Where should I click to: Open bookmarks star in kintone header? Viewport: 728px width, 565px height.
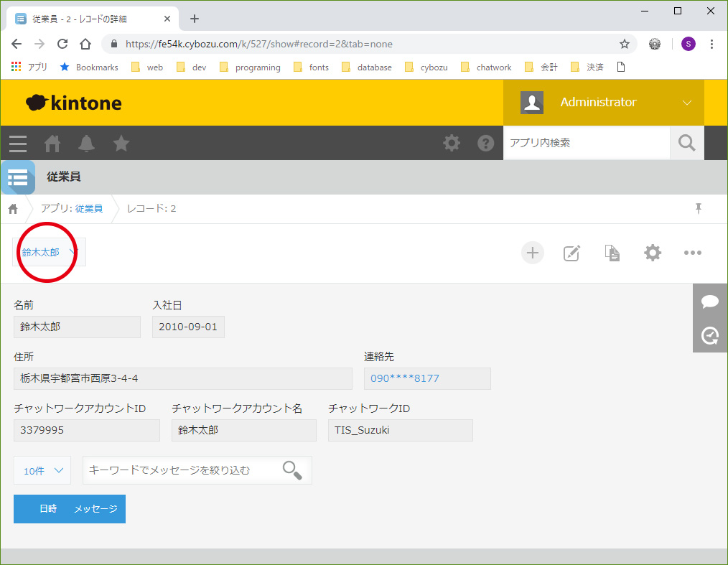121,144
